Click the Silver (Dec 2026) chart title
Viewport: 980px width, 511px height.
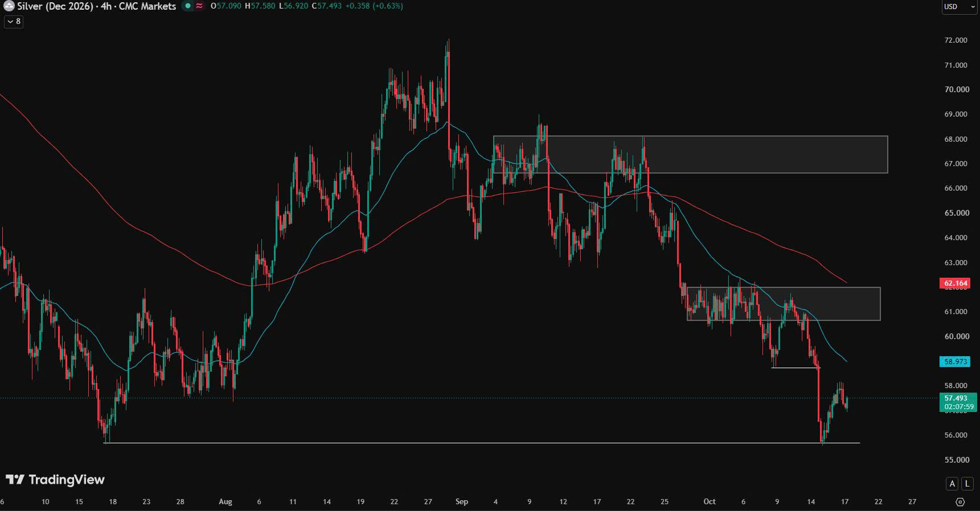(x=96, y=6)
